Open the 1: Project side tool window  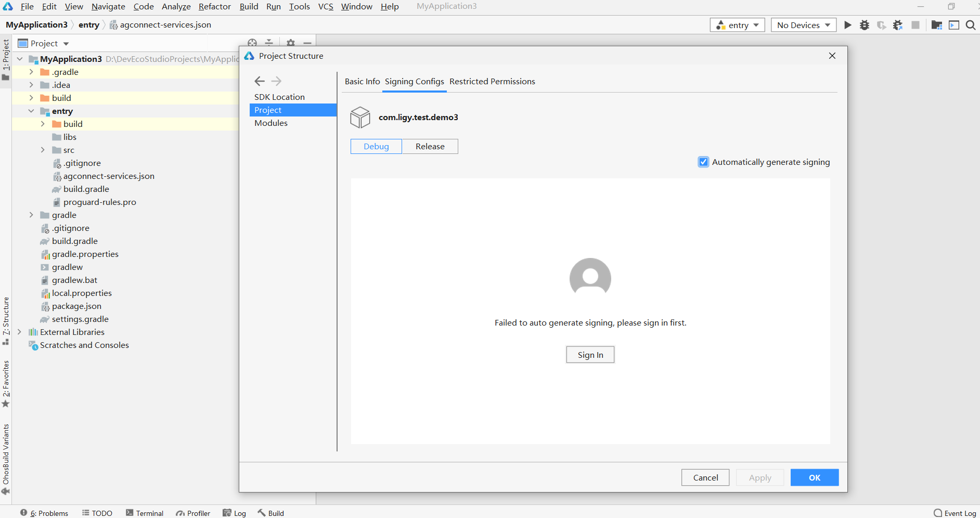[6, 60]
